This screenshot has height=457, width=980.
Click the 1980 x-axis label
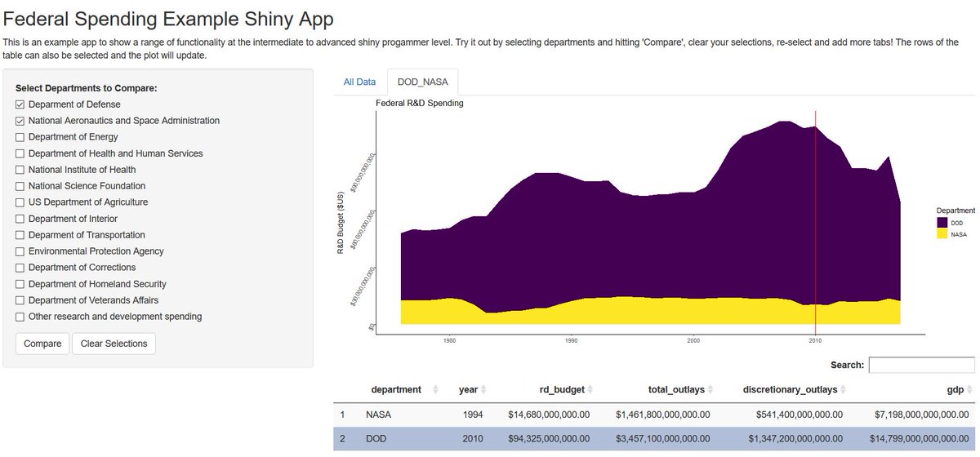449,340
